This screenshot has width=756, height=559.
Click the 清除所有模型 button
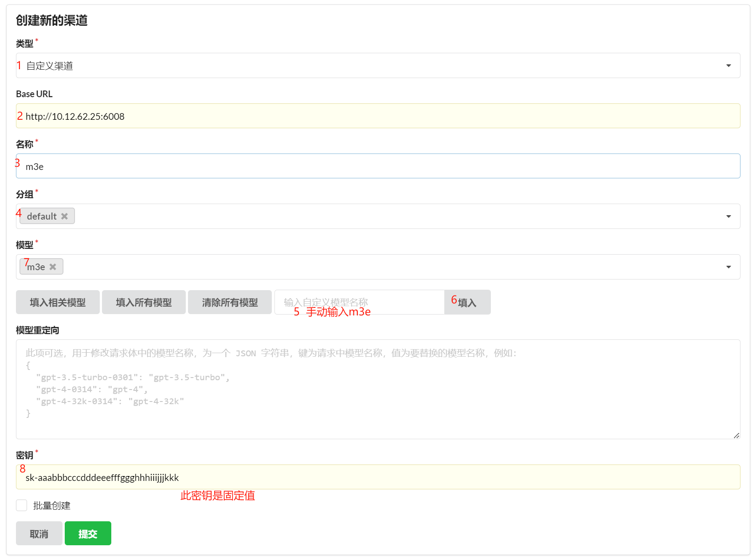coord(230,303)
